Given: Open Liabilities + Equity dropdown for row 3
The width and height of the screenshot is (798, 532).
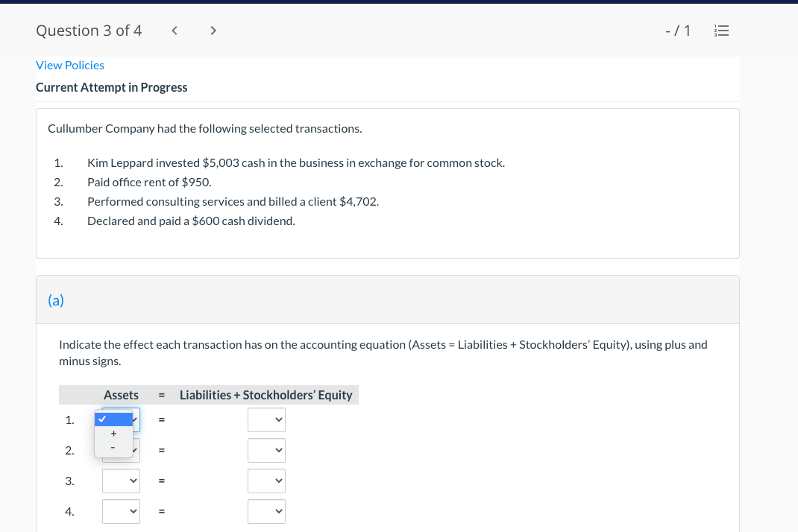Looking at the screenshot, I should click(266, 481).
